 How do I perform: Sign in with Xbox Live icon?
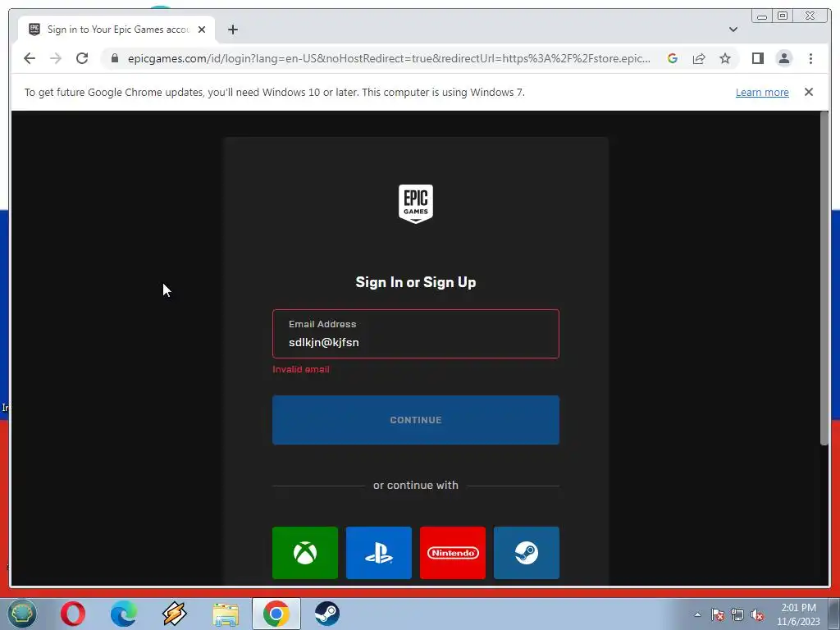305,552
